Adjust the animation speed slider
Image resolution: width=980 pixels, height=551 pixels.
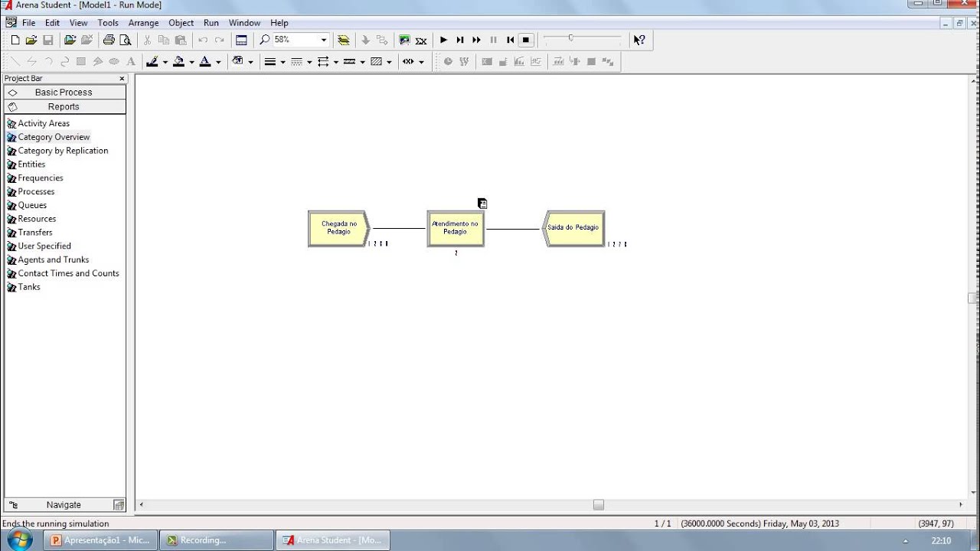pos(570,37)
